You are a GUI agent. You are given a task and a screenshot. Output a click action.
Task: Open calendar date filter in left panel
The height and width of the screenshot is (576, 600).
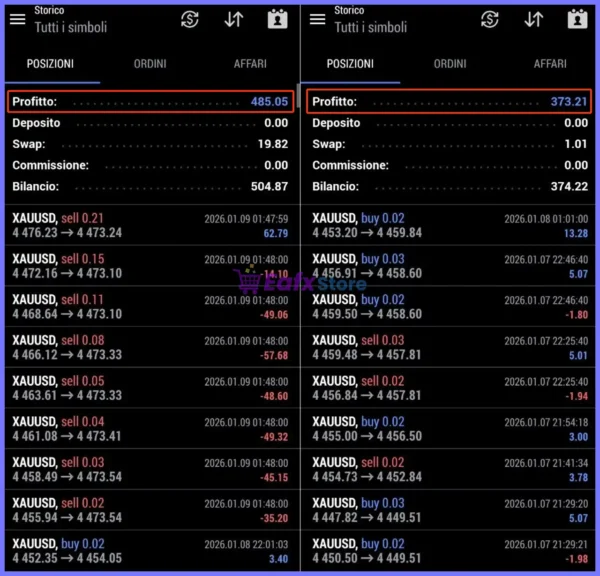pos(277,19)
